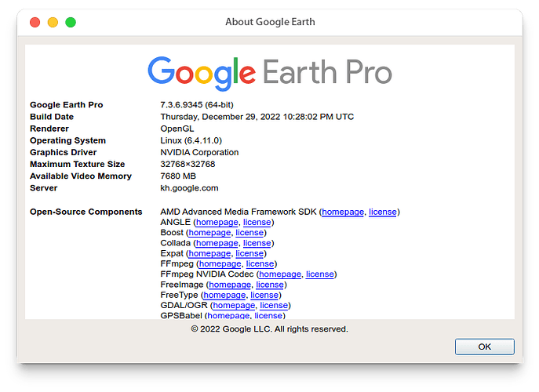
Task: Click the Google Earth Pro logo
Action: [x=270, y=73]
